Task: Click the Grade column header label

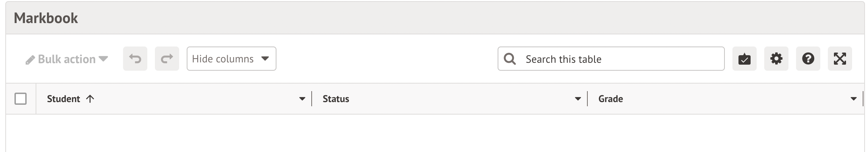Action: 610,99
